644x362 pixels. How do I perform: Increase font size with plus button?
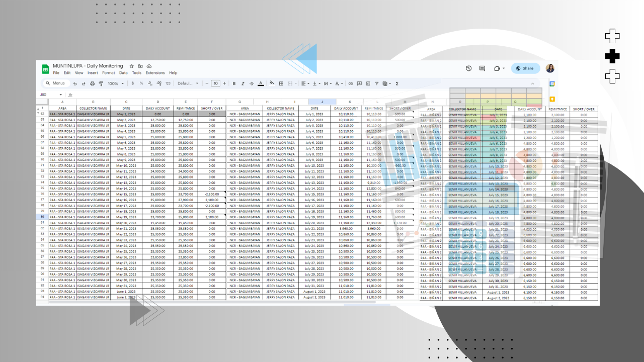(224, 83)
